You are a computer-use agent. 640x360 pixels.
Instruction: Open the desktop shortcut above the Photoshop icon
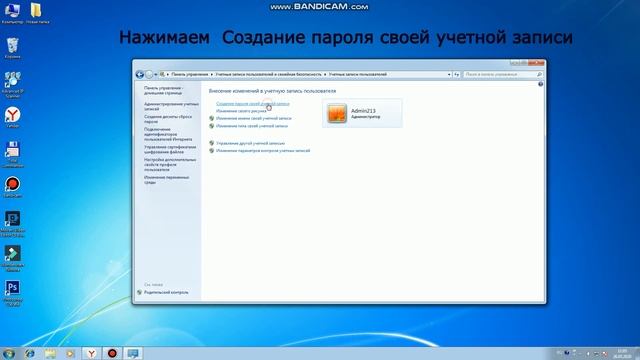pos(13,258)
